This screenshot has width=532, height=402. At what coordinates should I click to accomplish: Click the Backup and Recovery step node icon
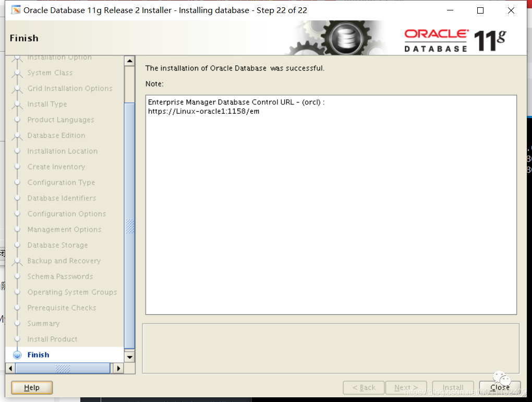17,261
